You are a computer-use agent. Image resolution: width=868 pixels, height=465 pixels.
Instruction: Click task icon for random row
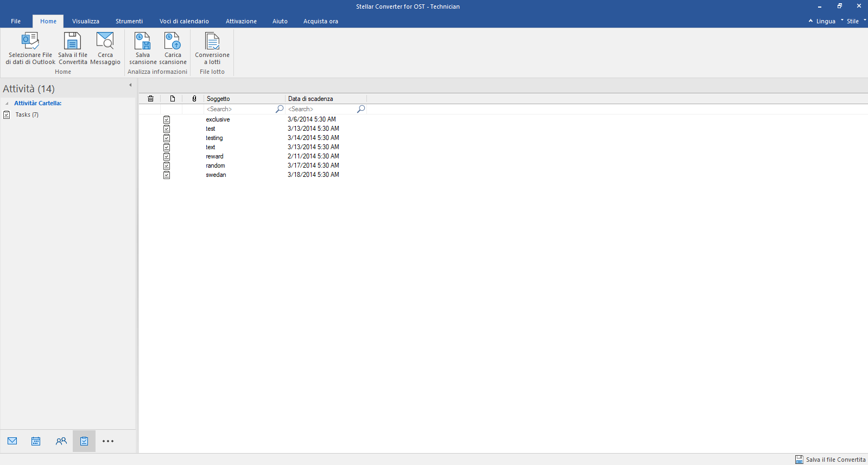click(167, 165)
